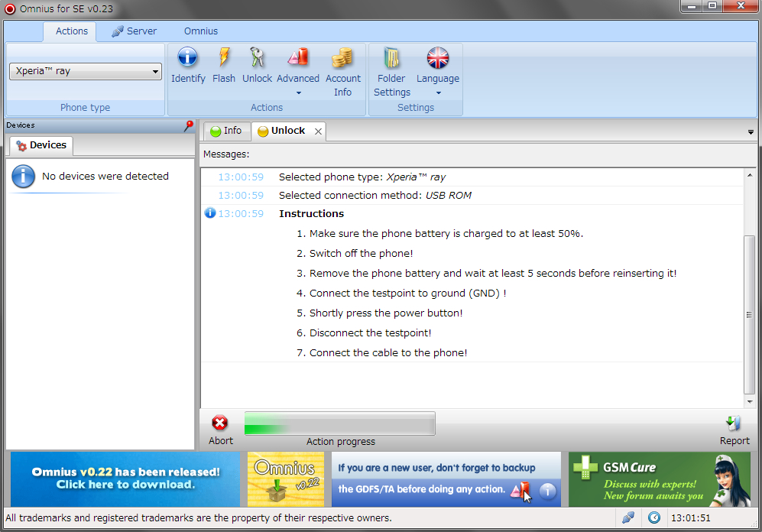Viewport: 762px width, 532px height.
Task: Open the Xperia ray phone type dropdown
Action: pos(86,71)
